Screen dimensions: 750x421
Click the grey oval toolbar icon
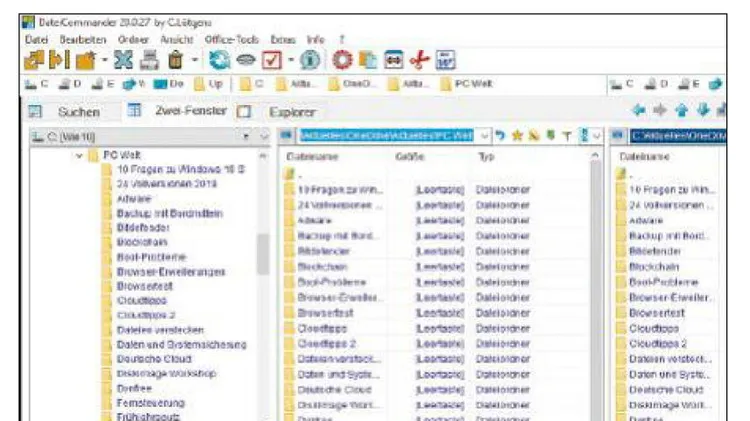(x=246, y=60)
